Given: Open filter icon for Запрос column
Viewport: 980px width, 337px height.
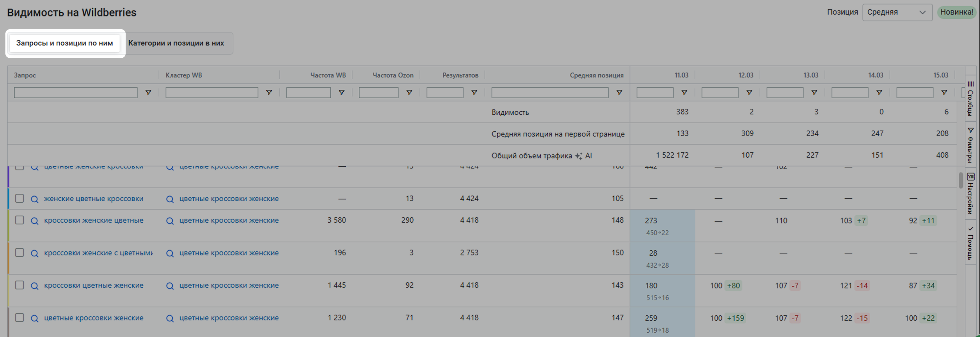Looking at the screenshot, I should pyautogui.click(x=148, y=93).
